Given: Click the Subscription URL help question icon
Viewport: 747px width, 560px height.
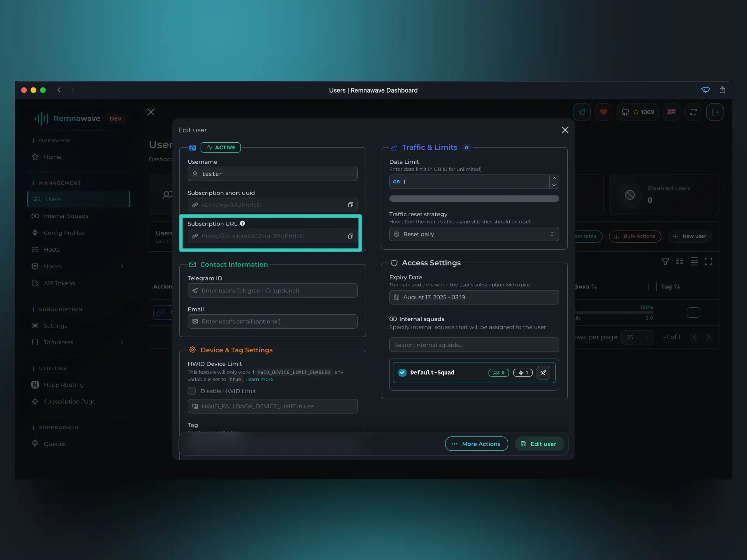Looking at the screenshot, I should [242, 223].
